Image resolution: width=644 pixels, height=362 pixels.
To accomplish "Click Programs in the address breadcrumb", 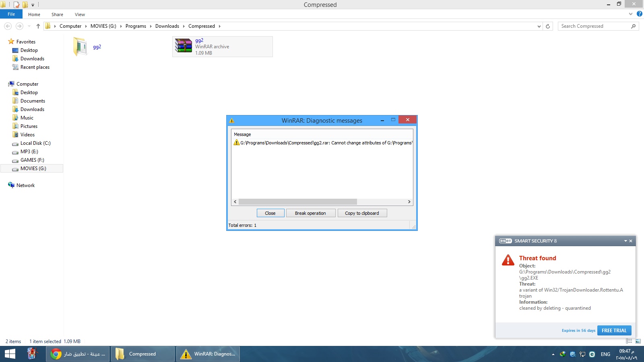I will [136, 26].
